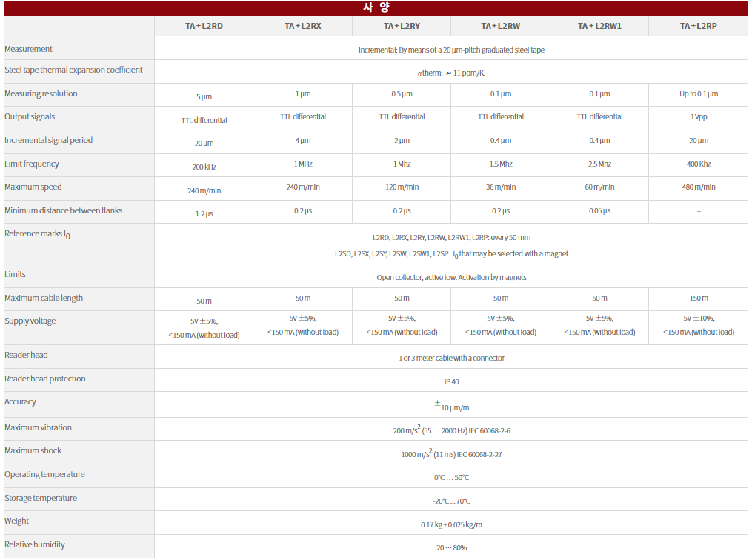Click the '4 µm' signal period value
The image size is (752, 560).
302,141
